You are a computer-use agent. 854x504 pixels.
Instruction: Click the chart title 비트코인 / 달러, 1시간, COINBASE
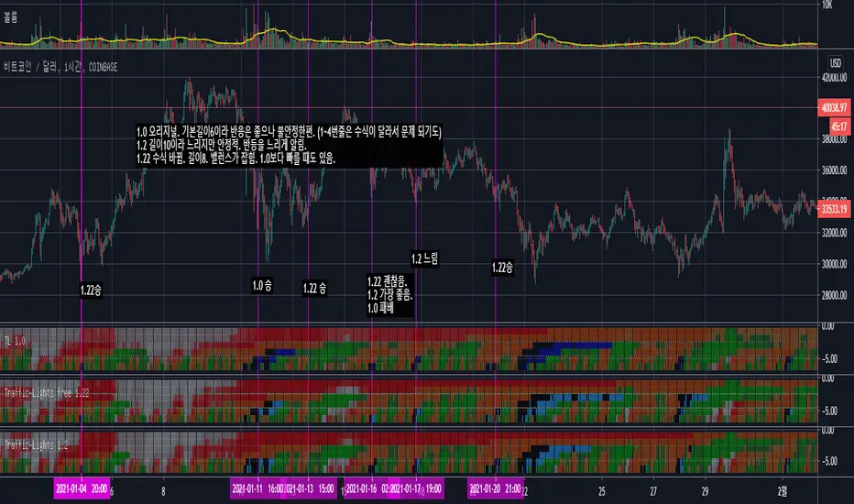pyautogui.click(x=60, y=67)
